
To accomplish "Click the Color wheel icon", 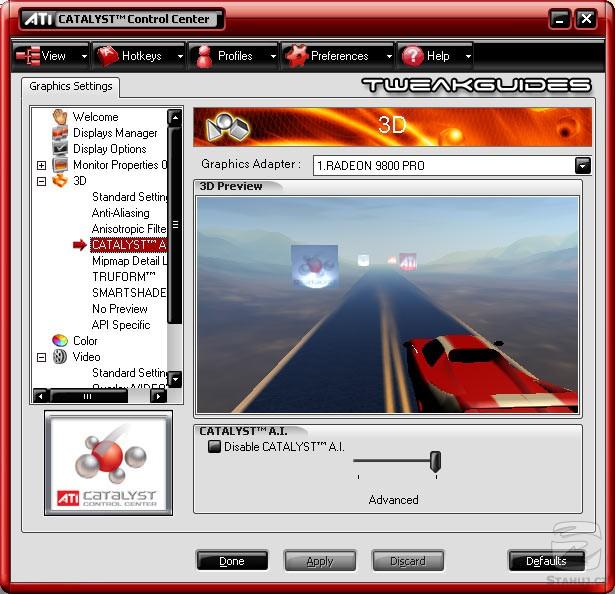I will click(60, 341).
